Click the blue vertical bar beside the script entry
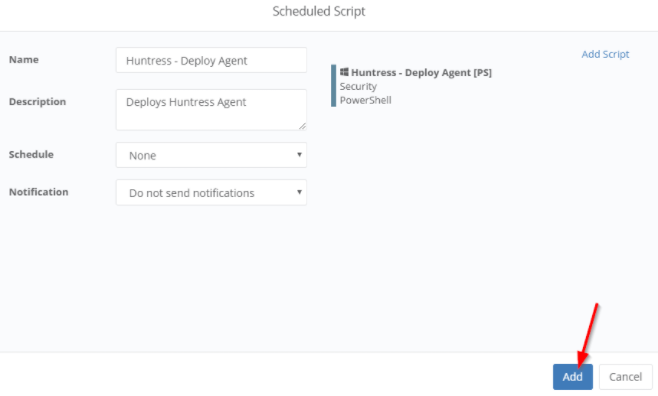The height and width of the screenshot is (396, 658). click(x=334, y=86)
